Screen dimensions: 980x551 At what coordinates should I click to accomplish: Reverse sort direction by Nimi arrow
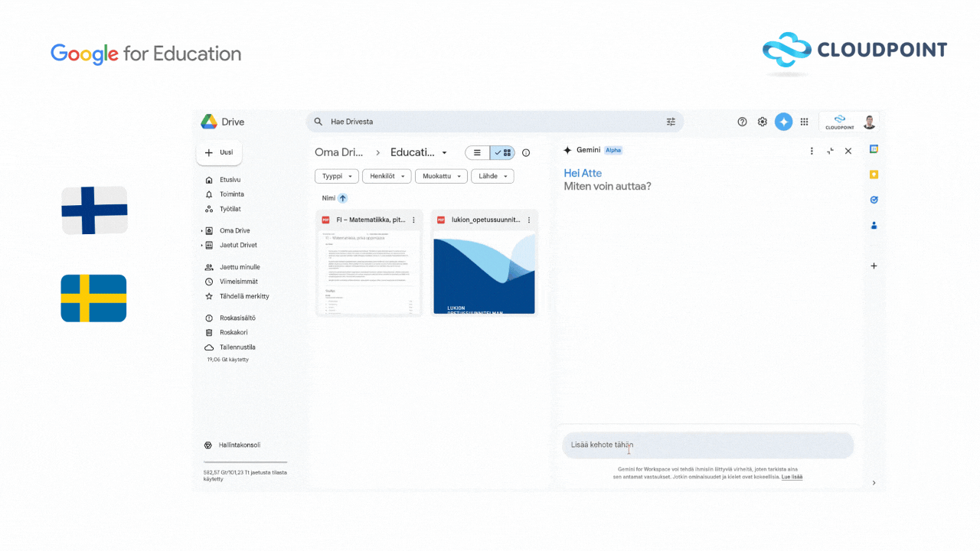click(x=343, y=198)
